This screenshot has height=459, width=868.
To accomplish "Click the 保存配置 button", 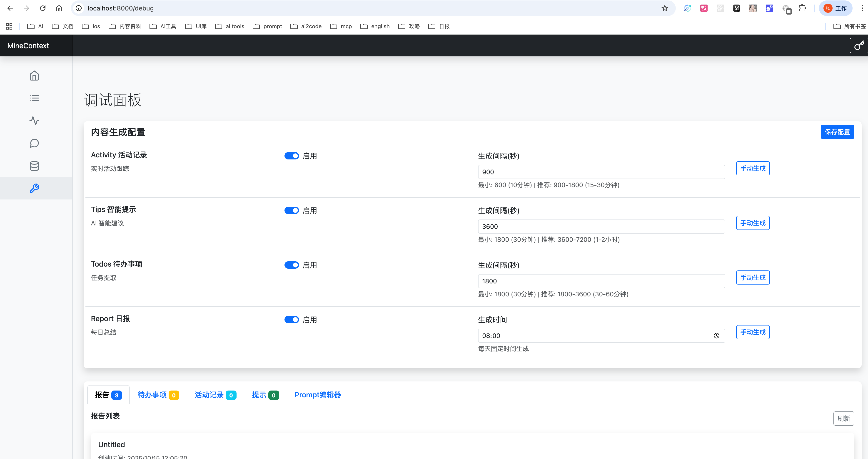I will click(x=837, y=132).
